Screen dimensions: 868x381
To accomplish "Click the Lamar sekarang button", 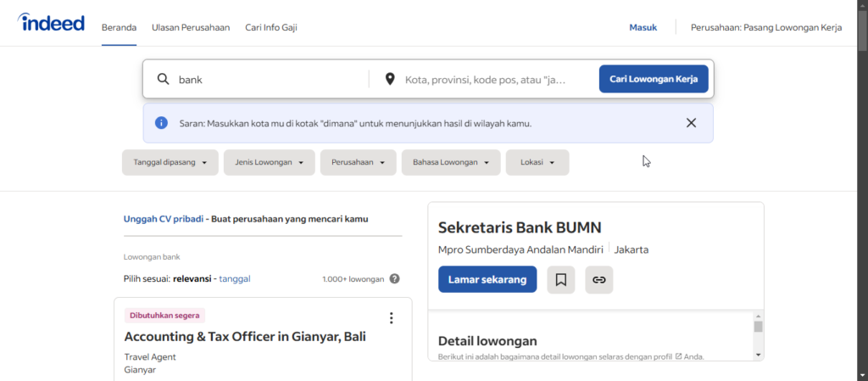I will pyautogui.click(x=487, y=280).
